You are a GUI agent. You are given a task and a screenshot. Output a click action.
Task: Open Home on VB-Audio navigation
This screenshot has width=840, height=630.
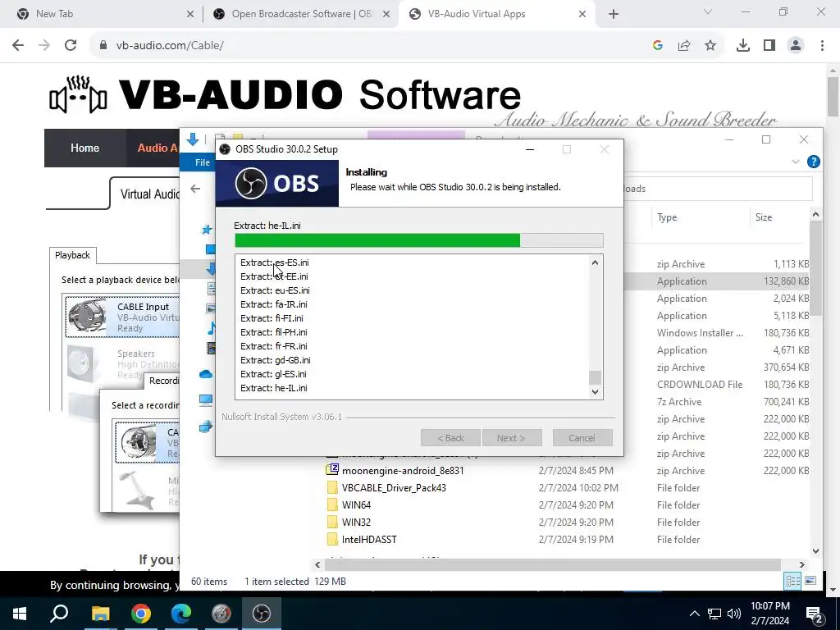tap(84, 148)
